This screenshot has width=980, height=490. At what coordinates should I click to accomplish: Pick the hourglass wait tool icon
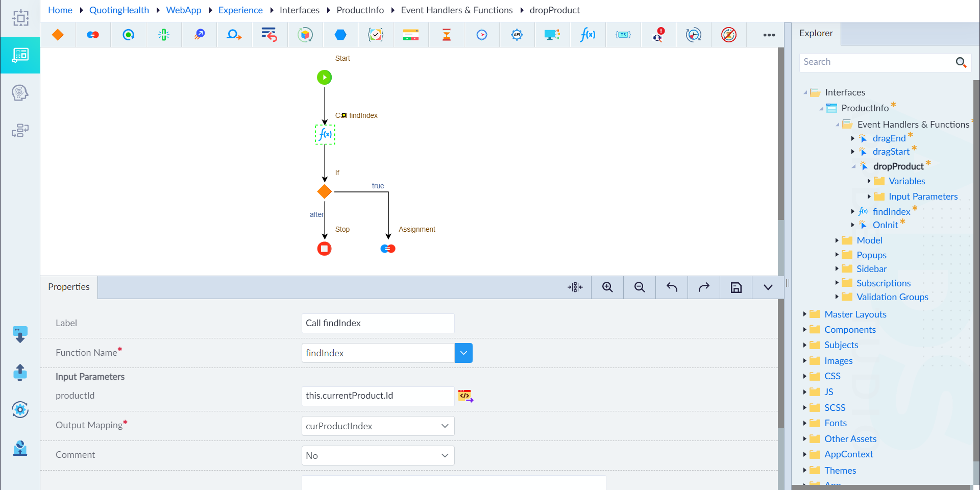447,35
